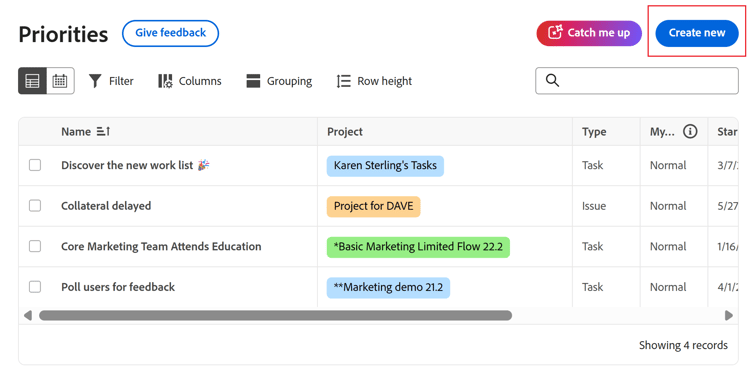Click the Project column header
Screen dimensions: 750x369
coord(345,132)
